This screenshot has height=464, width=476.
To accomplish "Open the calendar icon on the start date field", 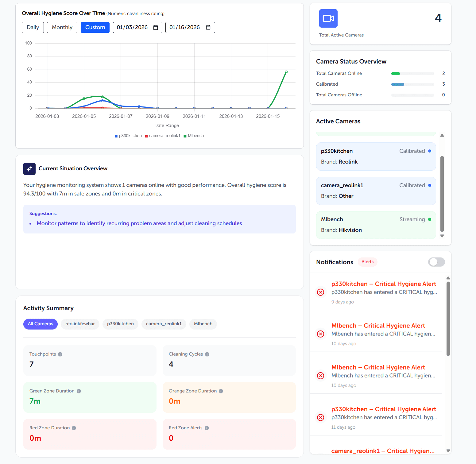I will coord(156,27).
